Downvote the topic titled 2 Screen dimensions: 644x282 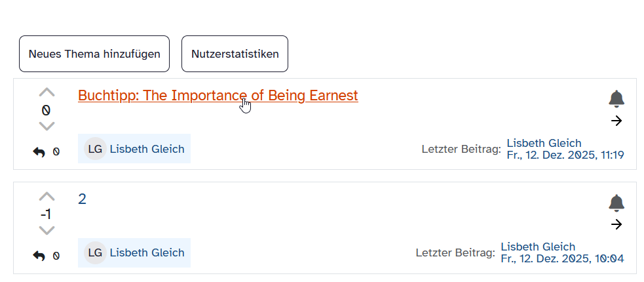point(47,230)
